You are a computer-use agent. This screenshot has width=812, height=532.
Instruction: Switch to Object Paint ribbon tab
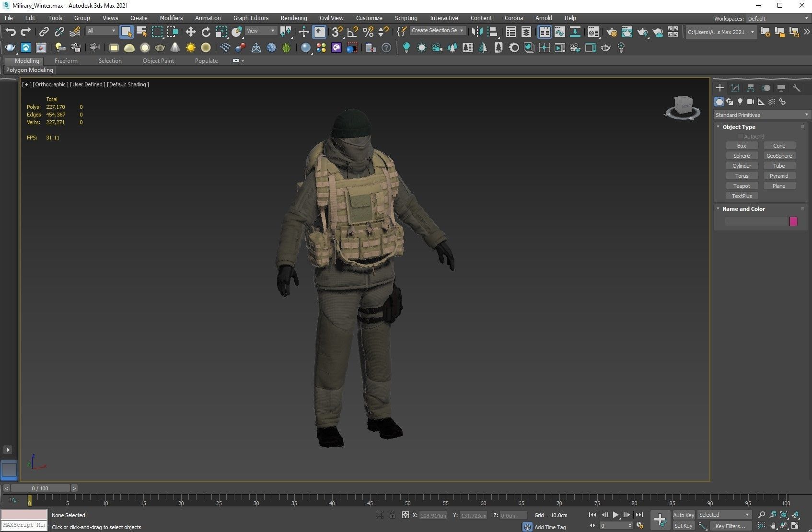[x=158, y=61]
